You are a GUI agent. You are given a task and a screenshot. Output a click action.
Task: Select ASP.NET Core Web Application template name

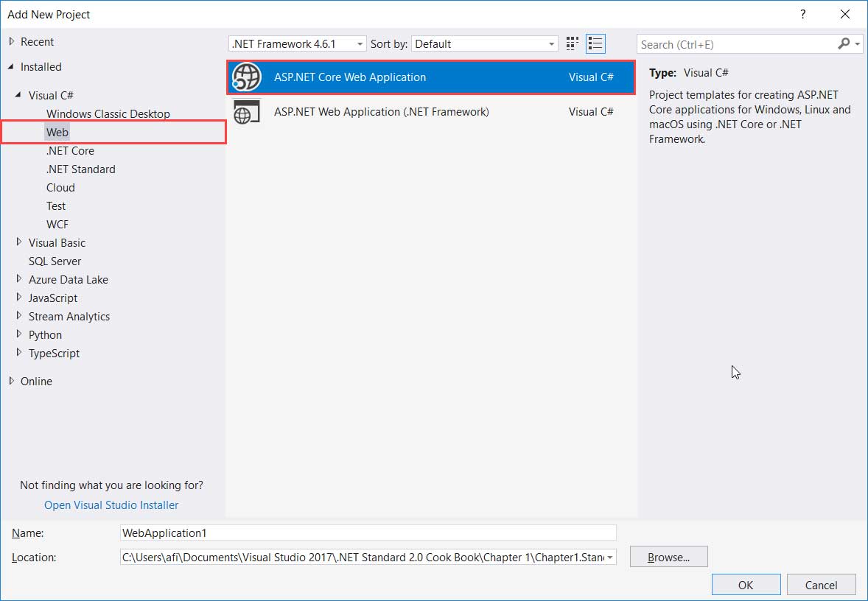point(350,77)
